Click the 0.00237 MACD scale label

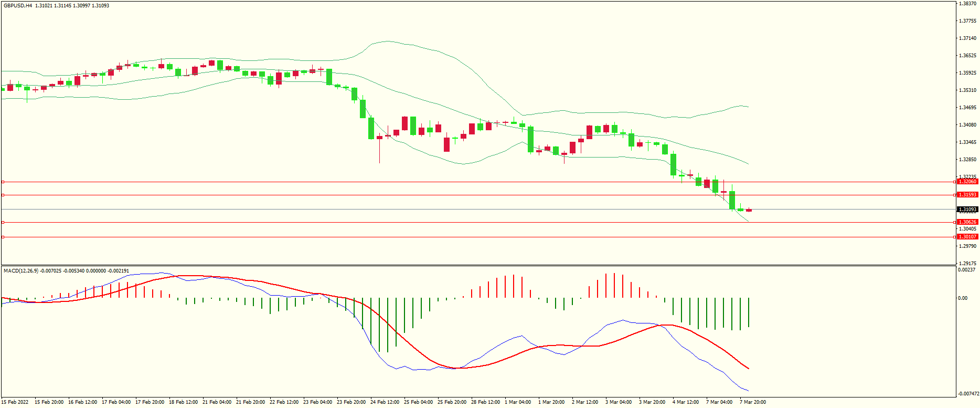coord(966,270)
